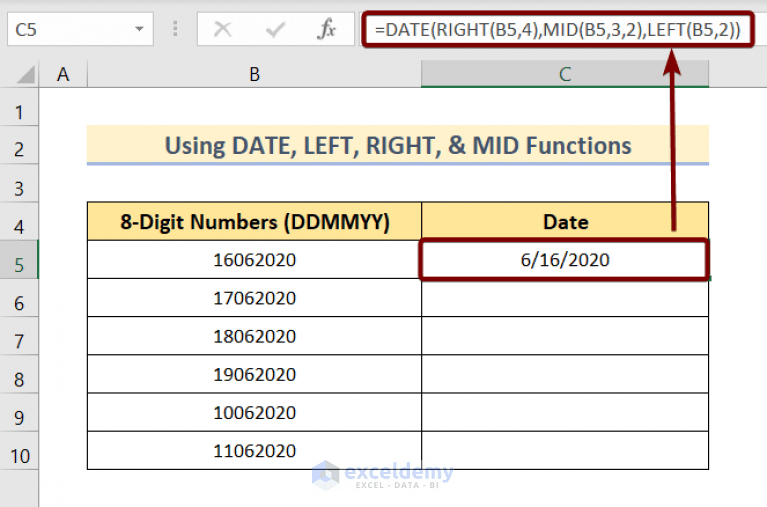
Task: Click the Enter checkmark icon in formula bar
Action: [275, 30]
